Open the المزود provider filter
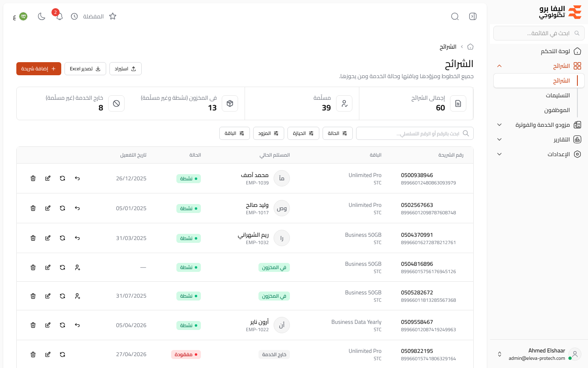 click(x=269, y=133)
